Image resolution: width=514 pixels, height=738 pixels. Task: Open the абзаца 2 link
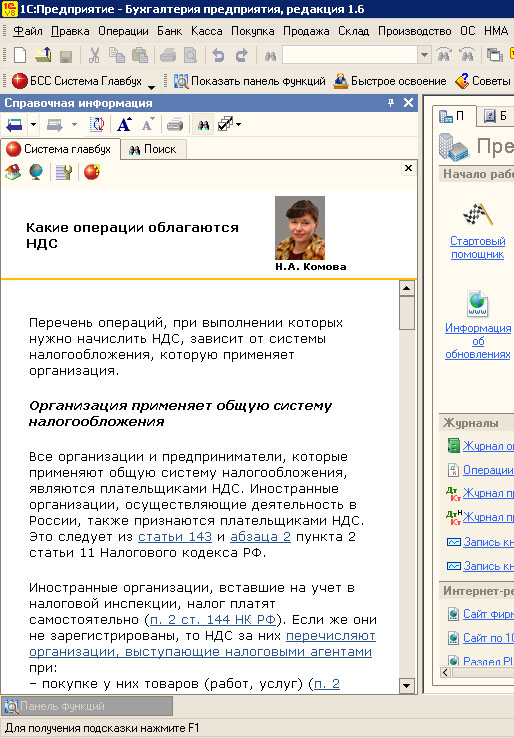(x=260, y=537)
